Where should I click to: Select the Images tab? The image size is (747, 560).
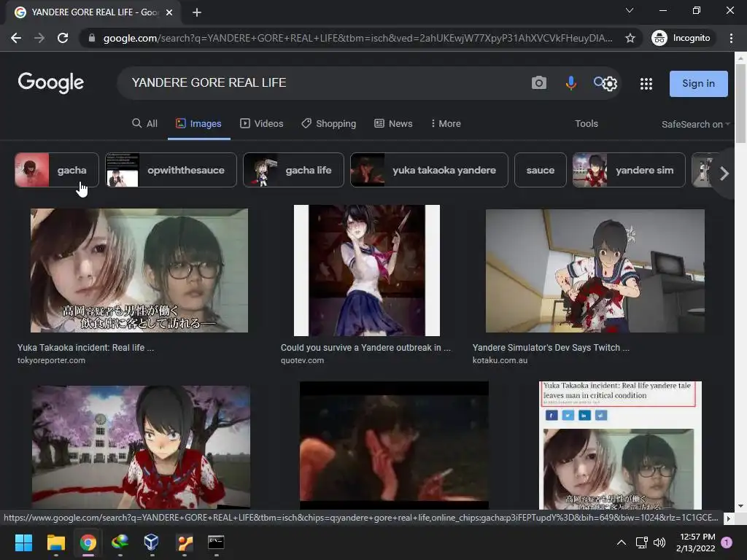coord(198,124)
